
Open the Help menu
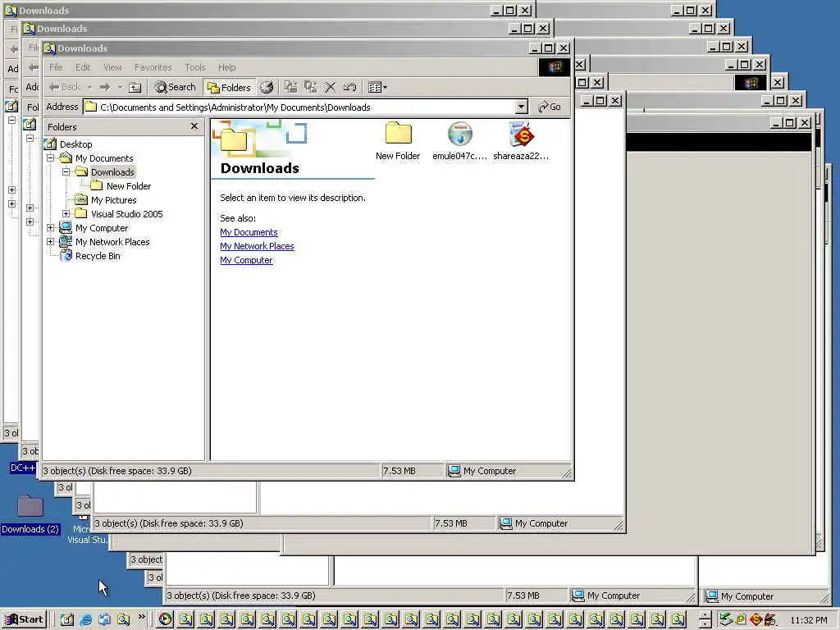(x=226, y=67)
